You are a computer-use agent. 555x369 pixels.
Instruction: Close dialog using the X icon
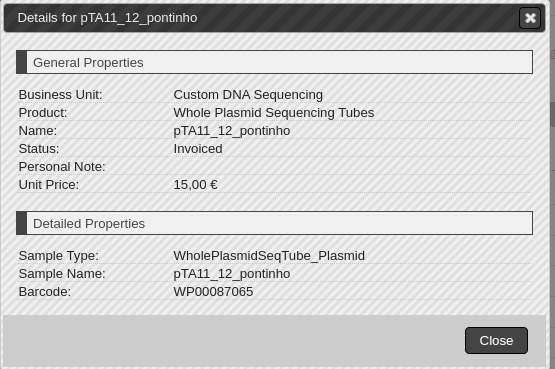point(530,18)
